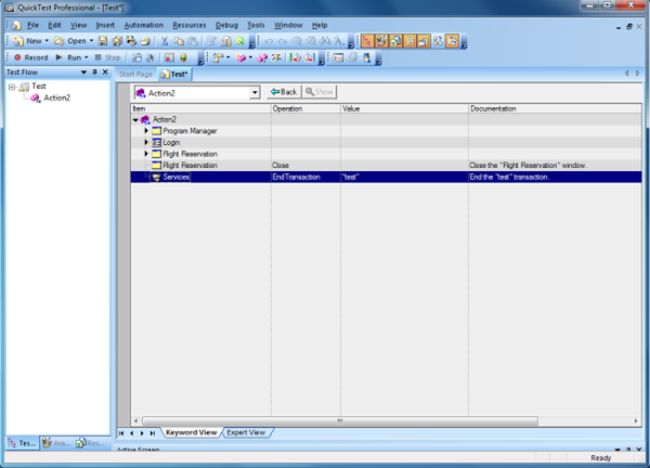Click the Documentation column header

pos(555,109)
